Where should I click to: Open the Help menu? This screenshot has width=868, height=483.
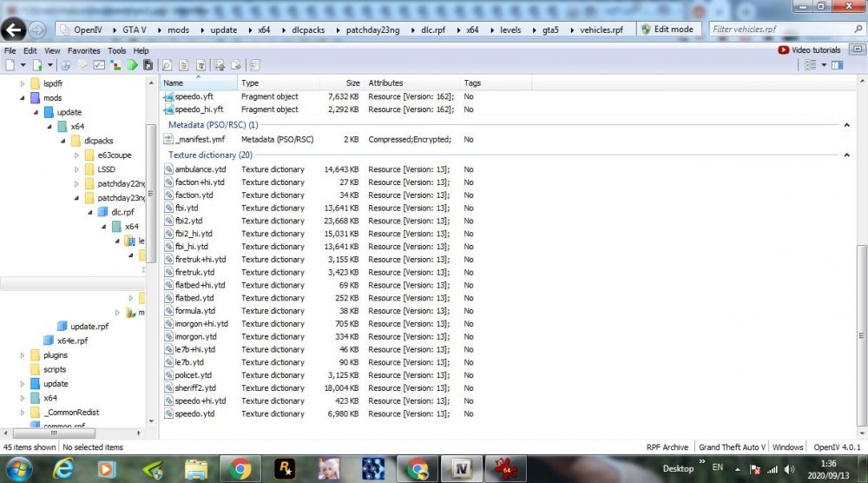(x=141, y=50)
